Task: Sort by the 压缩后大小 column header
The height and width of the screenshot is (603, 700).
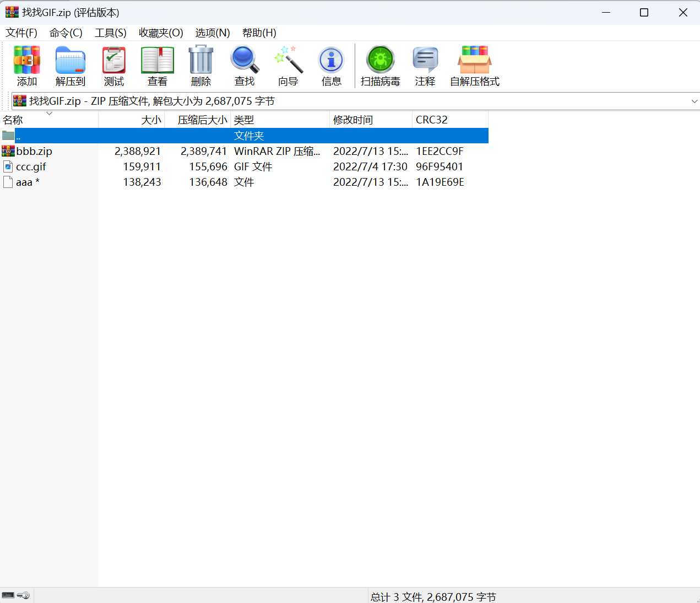Action: click(x=197, y=120)
